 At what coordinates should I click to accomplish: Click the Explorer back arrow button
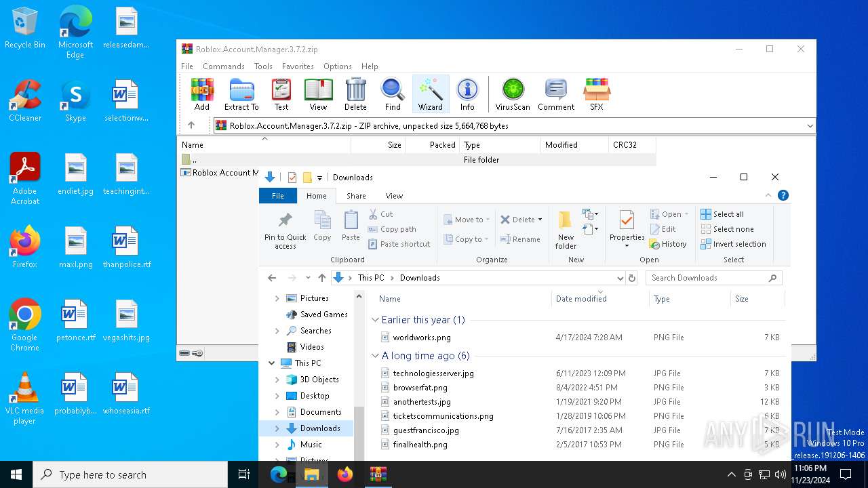coord(272,278)
